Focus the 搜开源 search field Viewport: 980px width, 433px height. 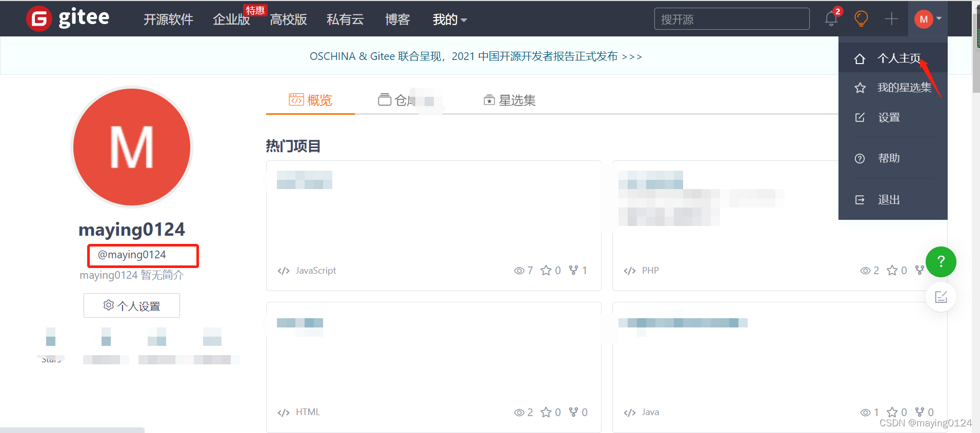click(732, 19)
